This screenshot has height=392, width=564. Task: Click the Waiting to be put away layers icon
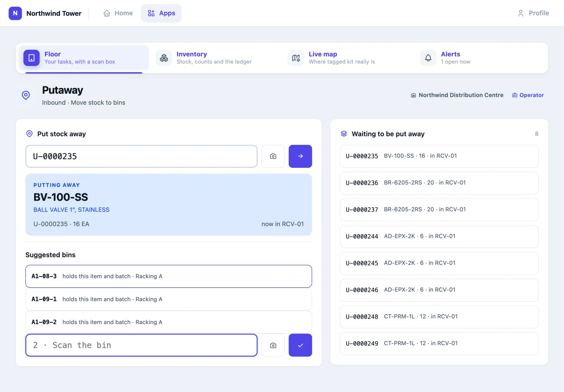[344, 134]
